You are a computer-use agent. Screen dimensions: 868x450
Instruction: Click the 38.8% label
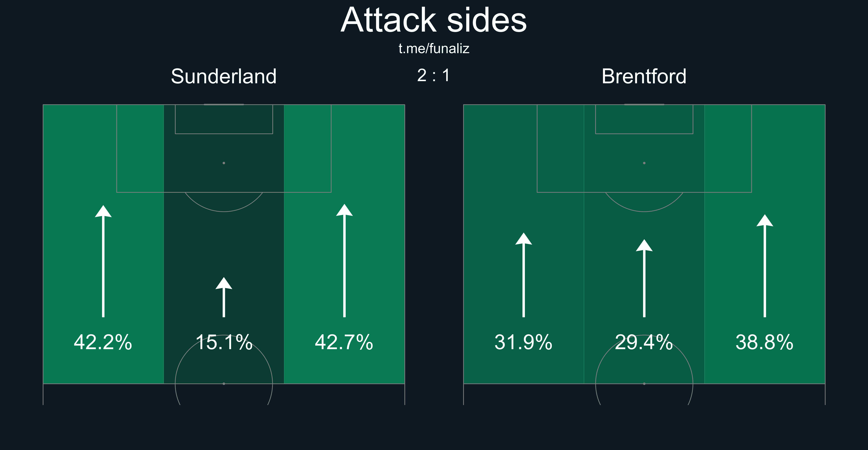click(x=765, y=342)
